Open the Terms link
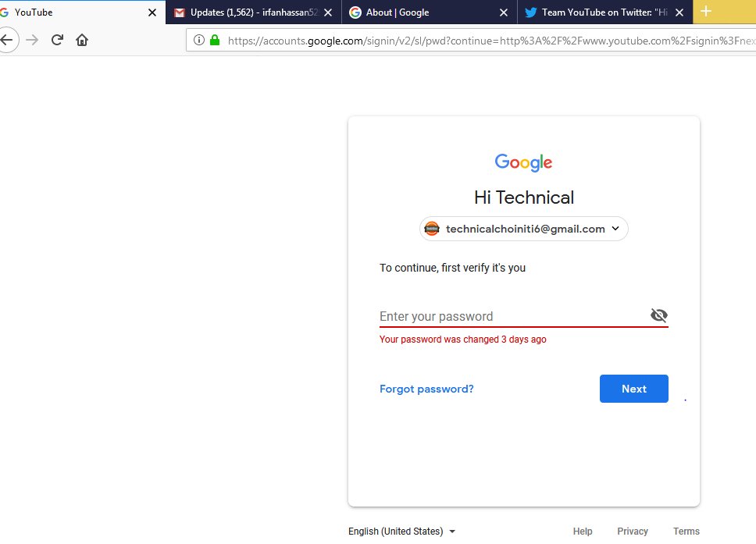 click(x=686, y=531)
